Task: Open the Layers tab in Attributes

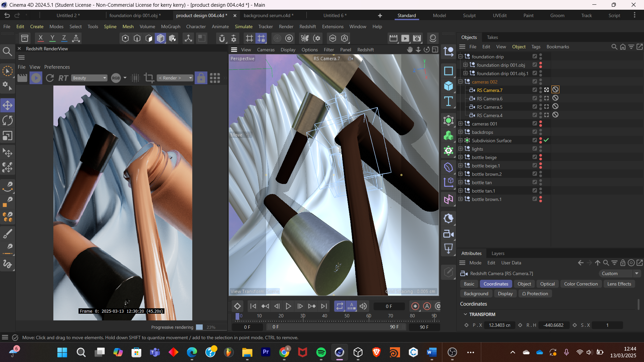Action: pos(498,253)
